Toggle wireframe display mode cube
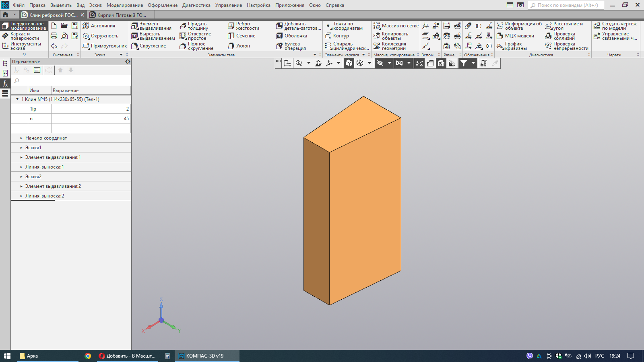Viewport: 644px width, 362px height. [x=360, y=63]
